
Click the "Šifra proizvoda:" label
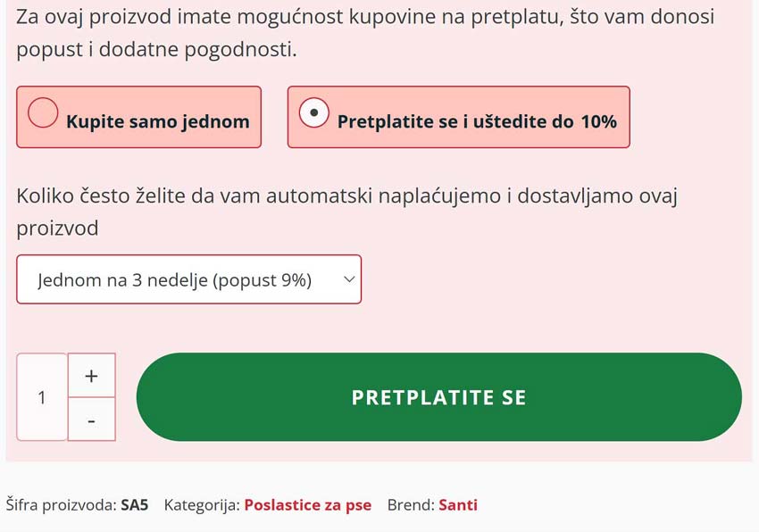(x=61, y=505)
